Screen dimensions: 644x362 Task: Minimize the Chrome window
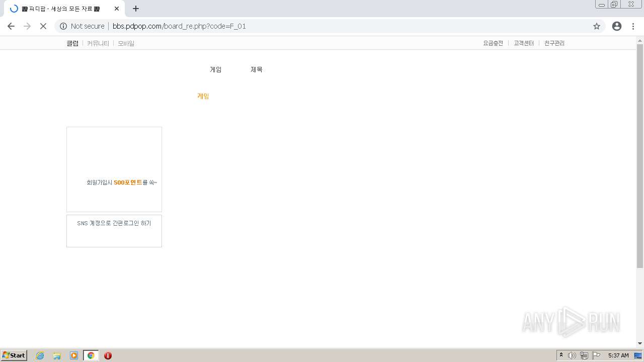coord(602,4)
